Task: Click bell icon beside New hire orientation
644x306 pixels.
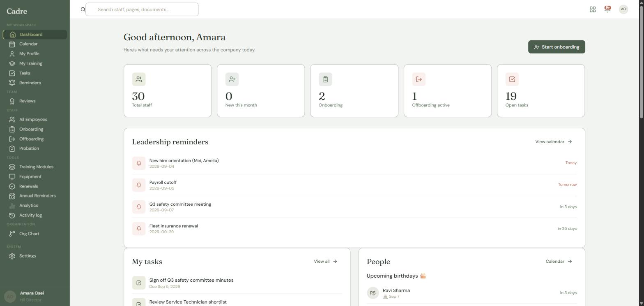Action: click(x=139, y=163)
